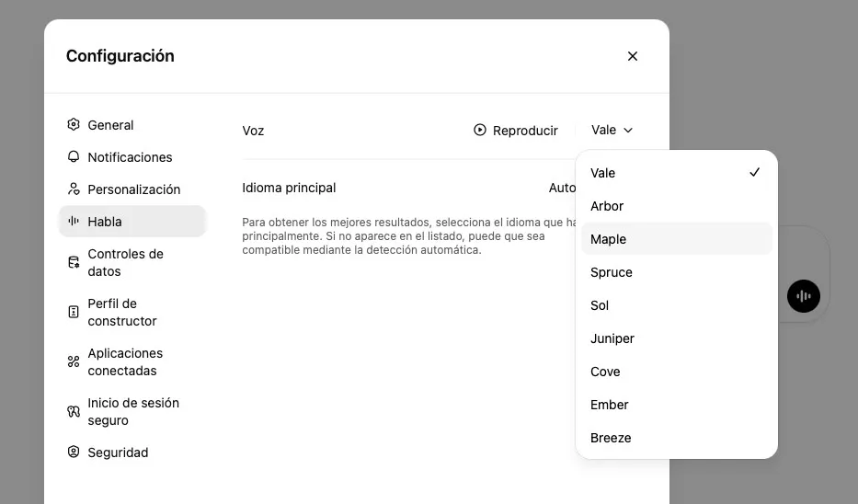Open the Personalización settings tab
858x504 pixels.
pyautogui.click(x=132, y=189)
